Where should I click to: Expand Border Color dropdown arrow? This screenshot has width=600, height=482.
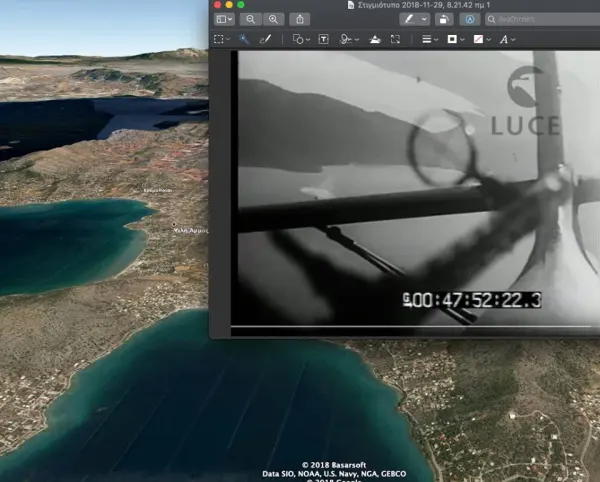click(462, 39)
